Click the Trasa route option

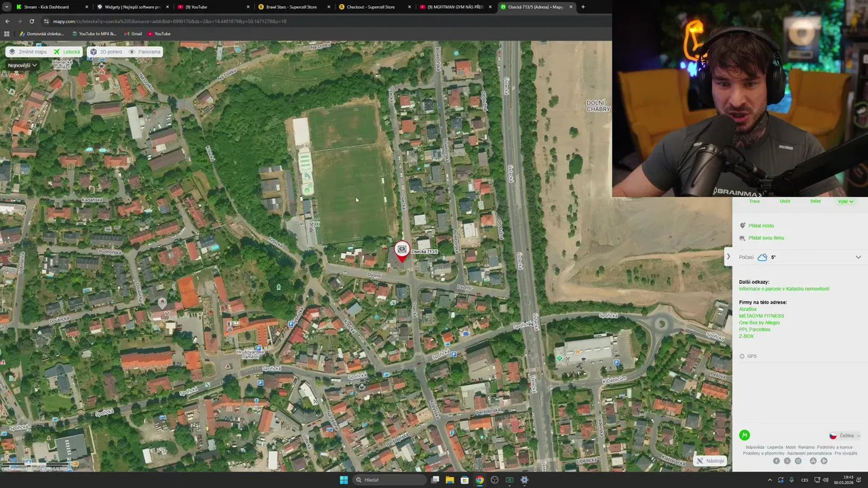pos(754,201)
